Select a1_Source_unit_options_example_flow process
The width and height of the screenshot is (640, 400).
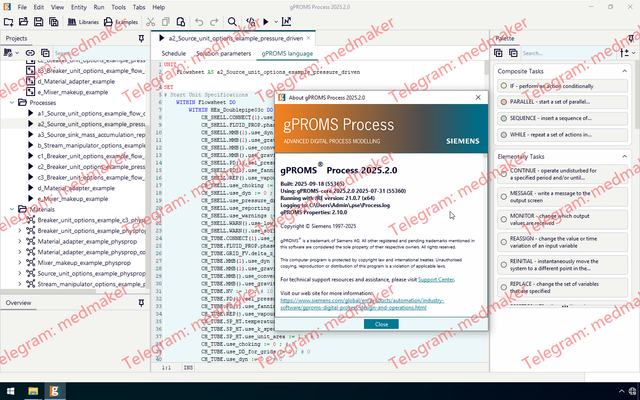87,113
